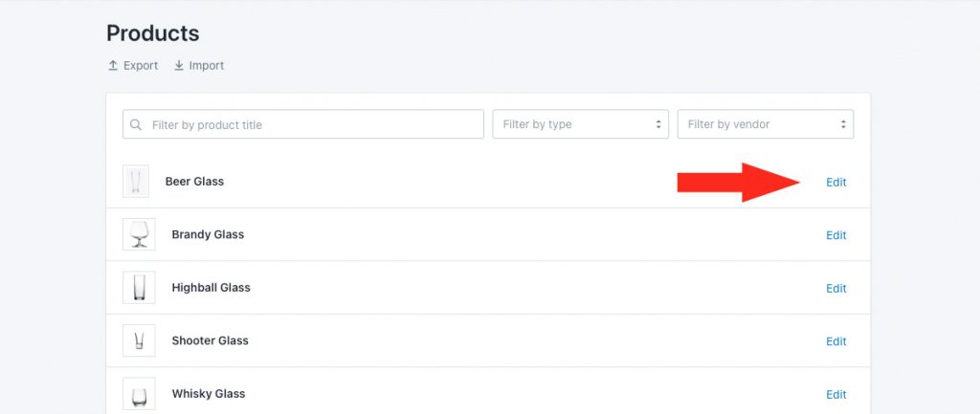980x414 pixels.
Task: Click the Import download arrow icon
Action: tap(179, 66)
